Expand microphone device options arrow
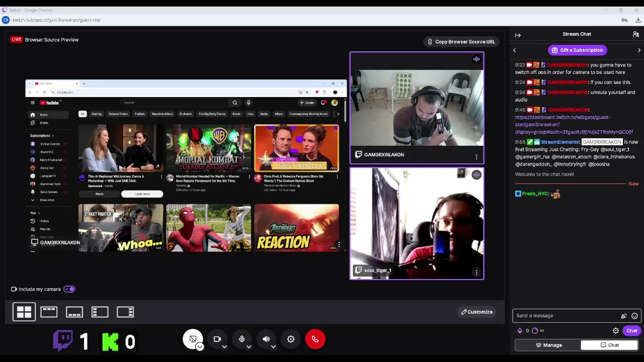The width and height of the screenshot is (644, 362). coord(249,346)
